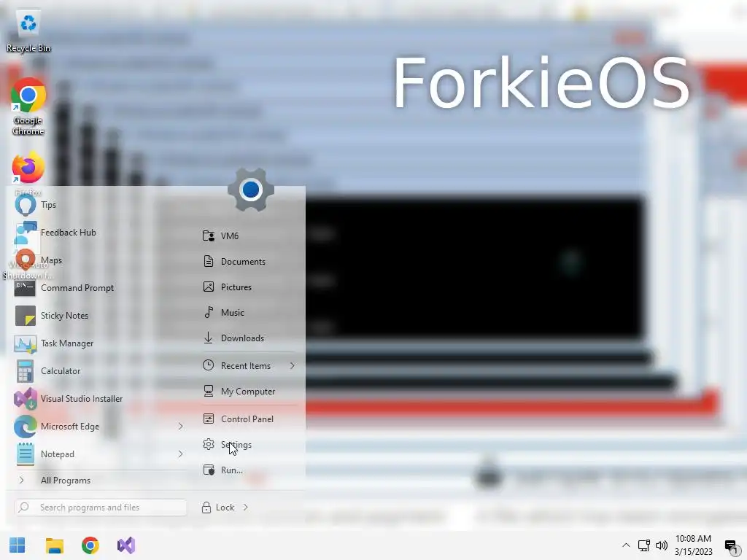Open Visual Studio Installer
The width and height of the screenshot is (747, 560).
98,399
